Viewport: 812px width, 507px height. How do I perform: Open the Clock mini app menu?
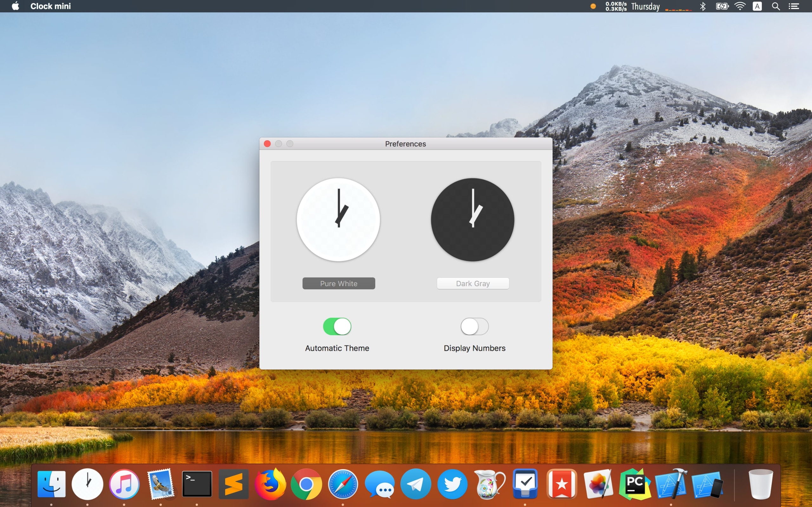[50, 6]
